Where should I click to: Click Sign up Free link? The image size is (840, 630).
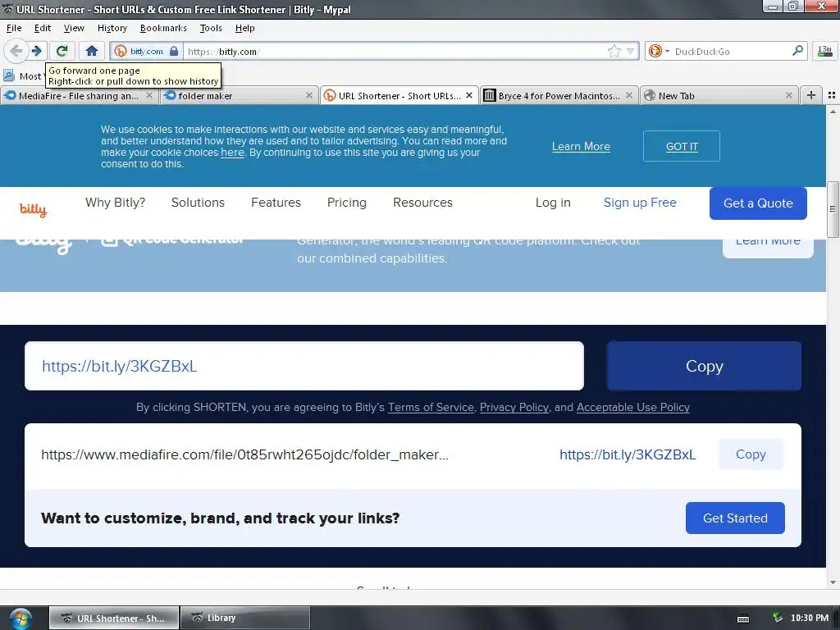(x=640, y=203)
